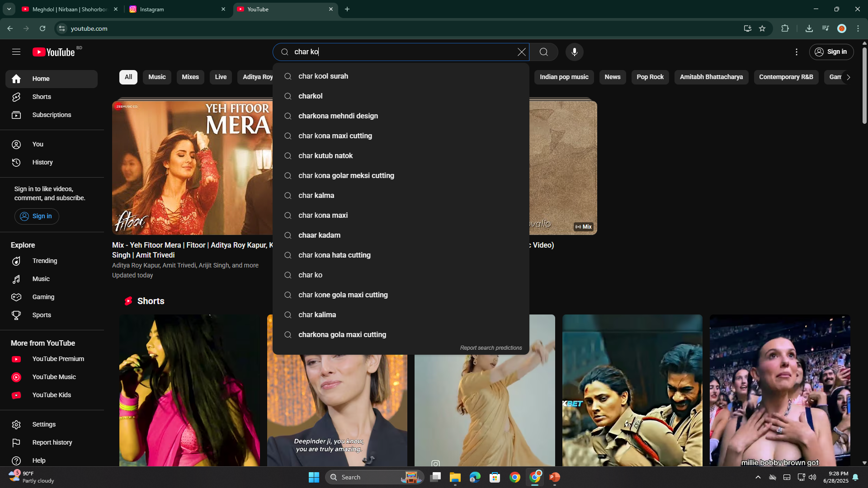868x488 pixels.
Task: Click Report search predictions link
Action: pyautogui.click(x=491, y=348)
